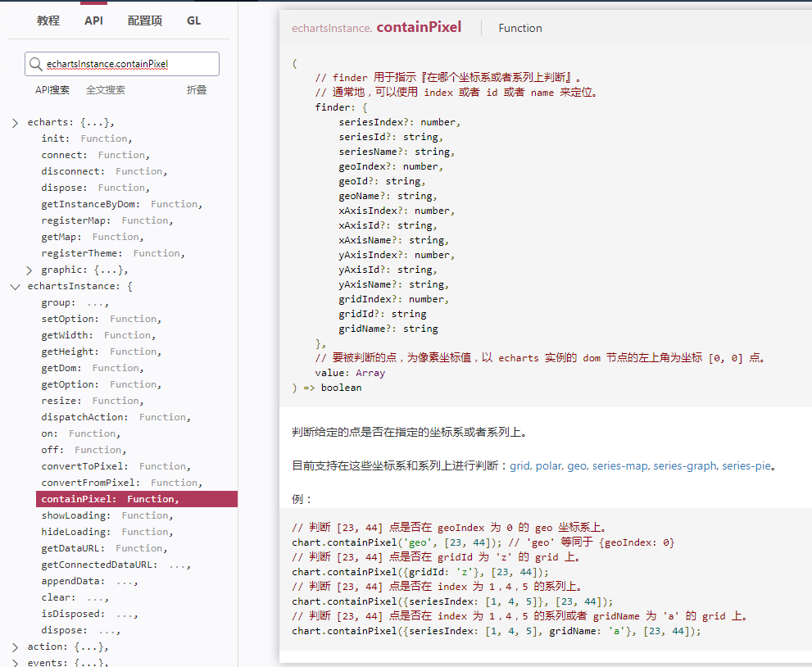Open the resize entry
The width and height of the screenshot is (812, 667).
click(x=92, y=401)
